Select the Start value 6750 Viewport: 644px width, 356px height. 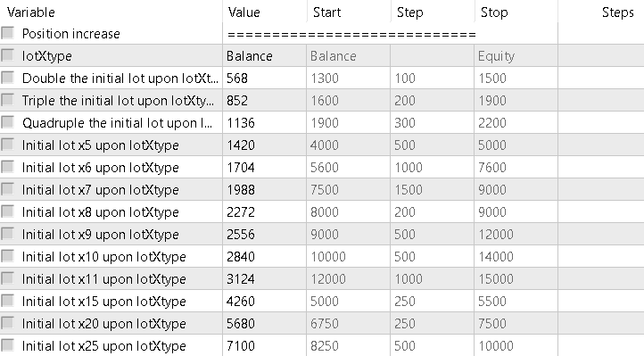[348, 324]
